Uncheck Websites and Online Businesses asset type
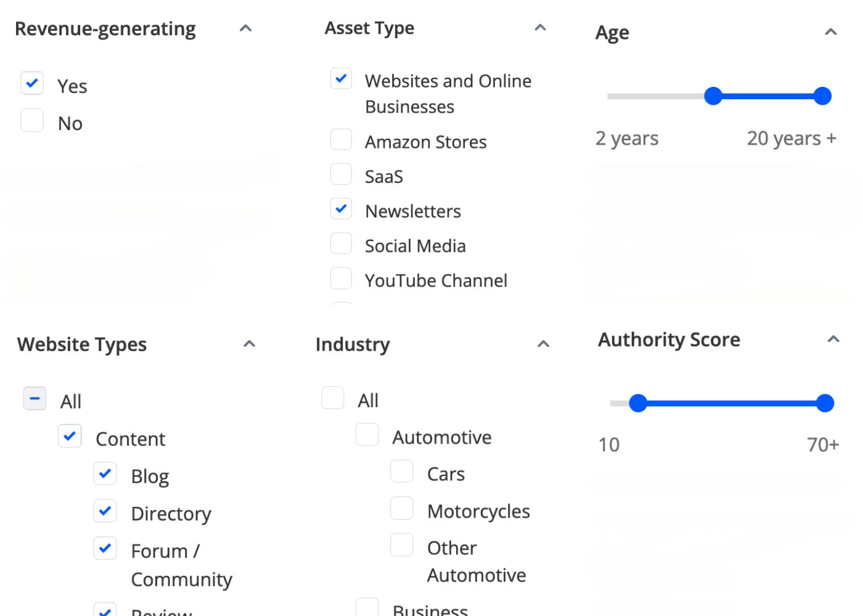The width and height of the screenshot is (863, 616). [x=341, y=78]
